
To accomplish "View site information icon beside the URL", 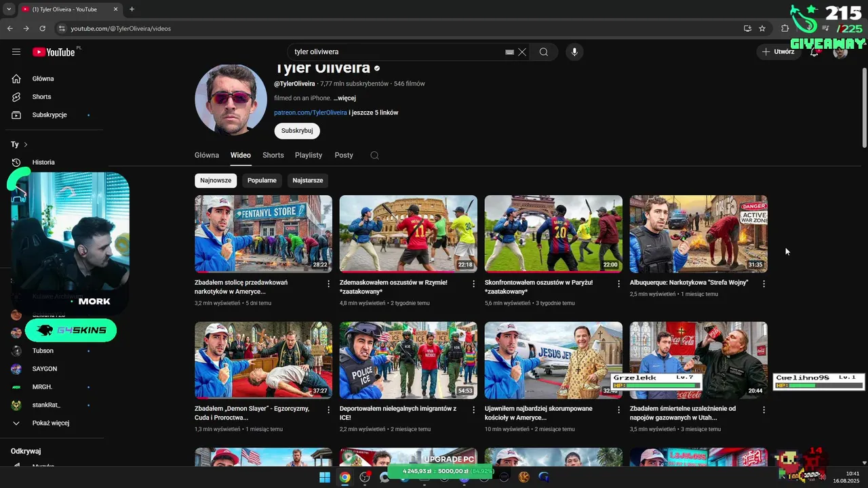I will (62, 28).
